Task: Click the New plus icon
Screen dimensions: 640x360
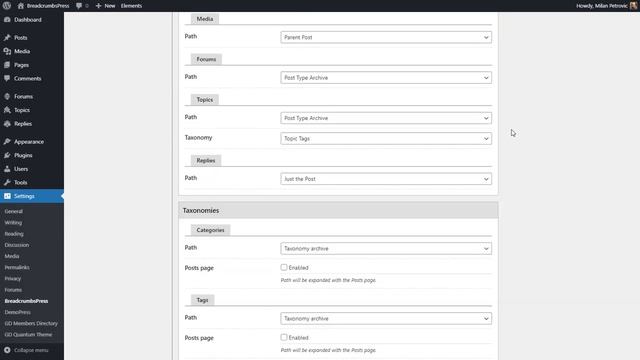Action: [98, 6]
